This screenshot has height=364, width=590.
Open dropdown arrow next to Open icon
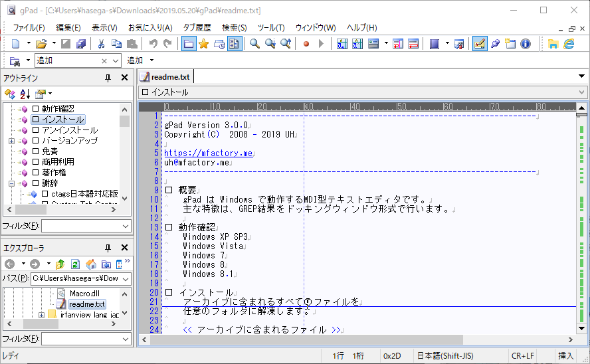[x=54, y=44]
